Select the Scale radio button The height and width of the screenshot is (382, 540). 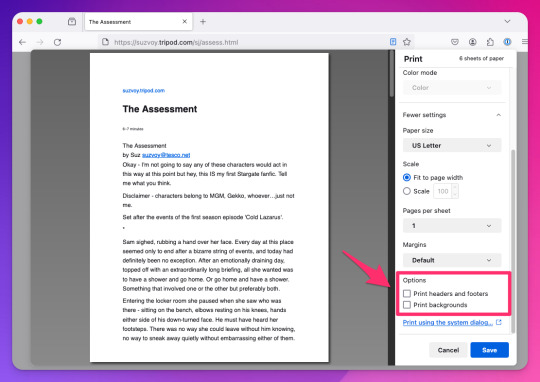407,191
